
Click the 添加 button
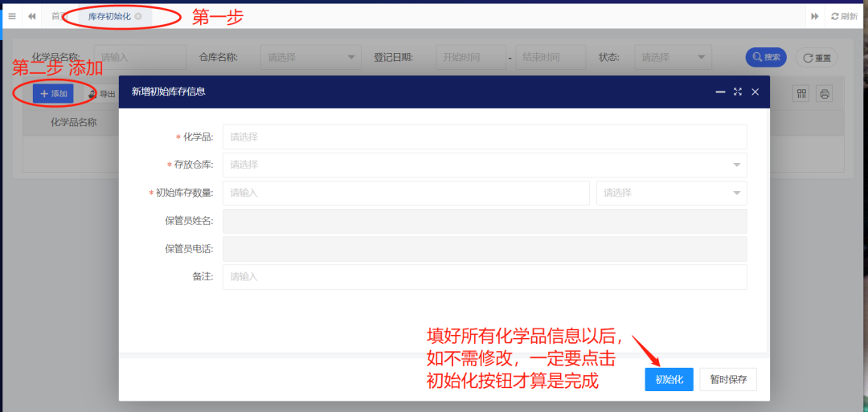tap(53, 94)
